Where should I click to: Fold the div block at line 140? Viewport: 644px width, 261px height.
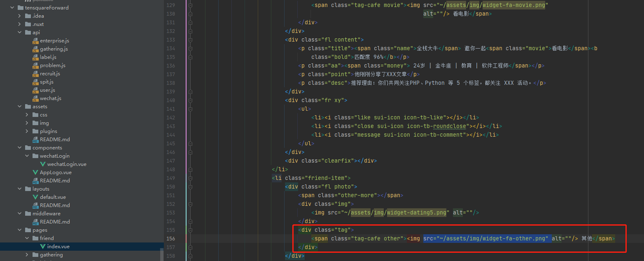tap(190, 100)
